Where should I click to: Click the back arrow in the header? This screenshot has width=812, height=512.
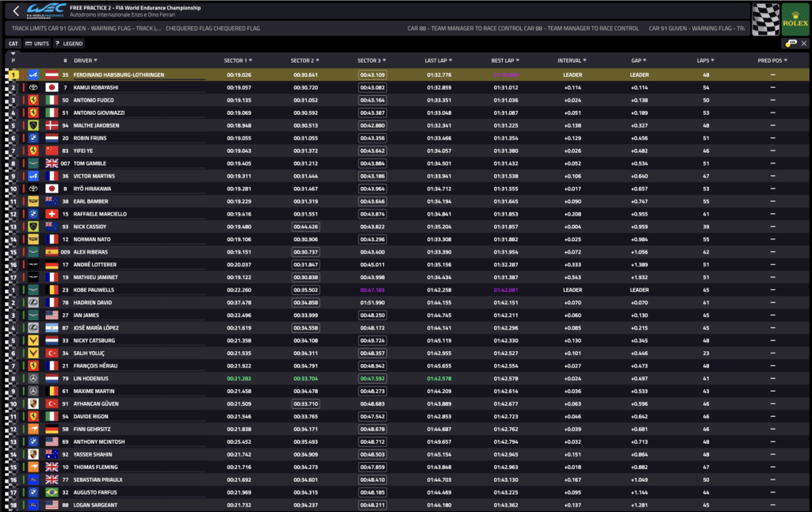coord(15,12)
